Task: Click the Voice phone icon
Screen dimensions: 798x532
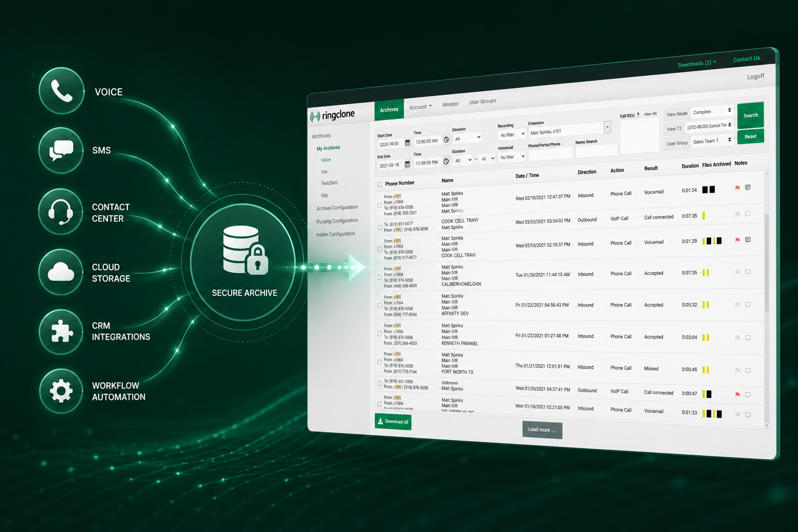Action: pyautogui.click(x=61, y=91)
